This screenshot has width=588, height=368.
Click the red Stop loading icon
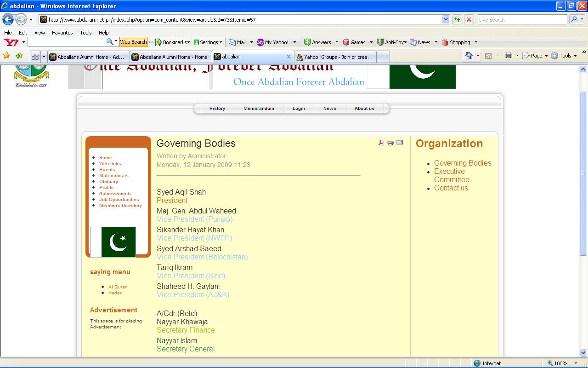pyautogui.click(x=469, y=19)
